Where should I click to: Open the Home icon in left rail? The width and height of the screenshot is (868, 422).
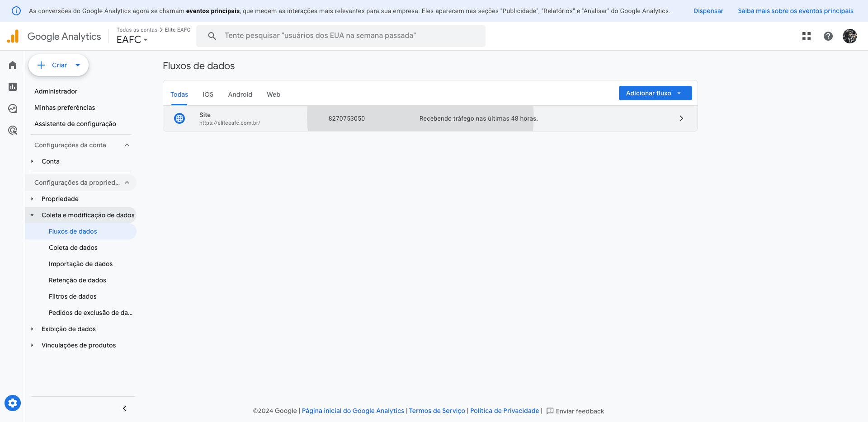click(13, 65)
